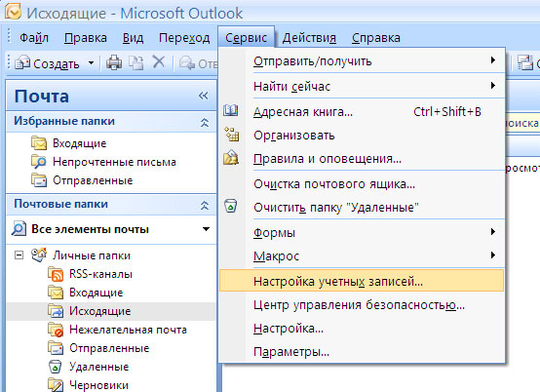
Task: Click the Входящие favorite folder icon
Action: pyautogui.click(x=39, y=143)
